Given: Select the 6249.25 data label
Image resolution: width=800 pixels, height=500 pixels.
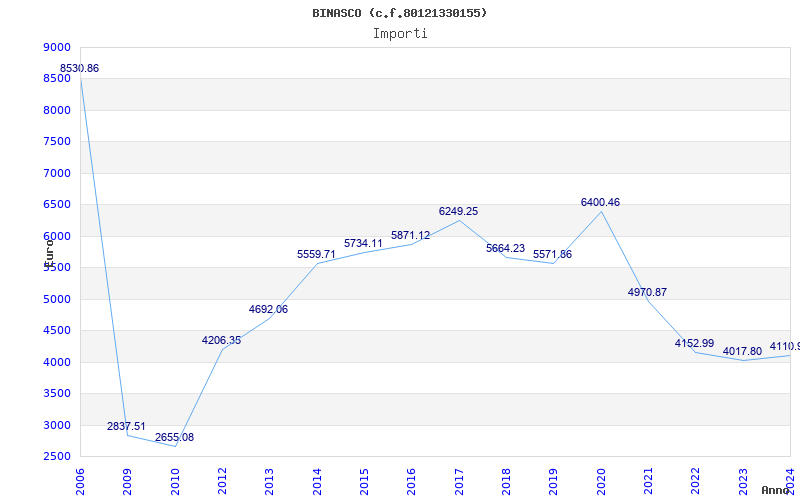Looking at the screenshot, I should [x=458, y=211].
